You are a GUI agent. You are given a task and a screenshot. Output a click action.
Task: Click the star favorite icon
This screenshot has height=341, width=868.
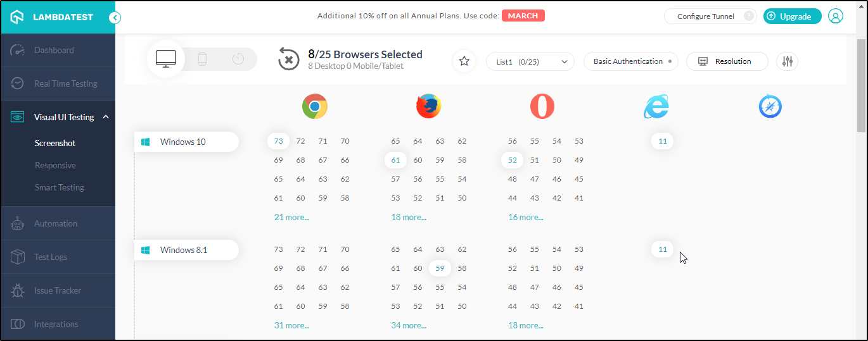pos(464,61)
